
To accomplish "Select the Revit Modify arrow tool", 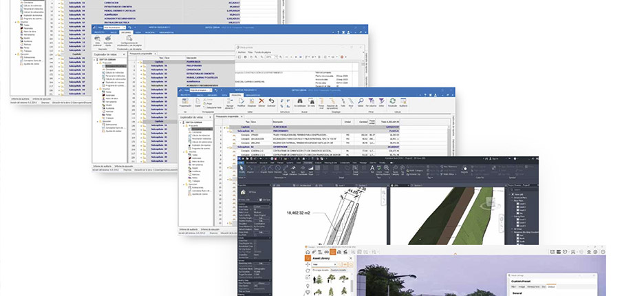I will point(243,169).
